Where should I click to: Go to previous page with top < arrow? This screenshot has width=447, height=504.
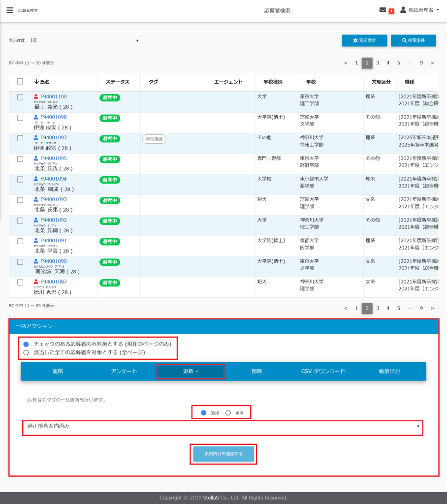tap(346, 63)
